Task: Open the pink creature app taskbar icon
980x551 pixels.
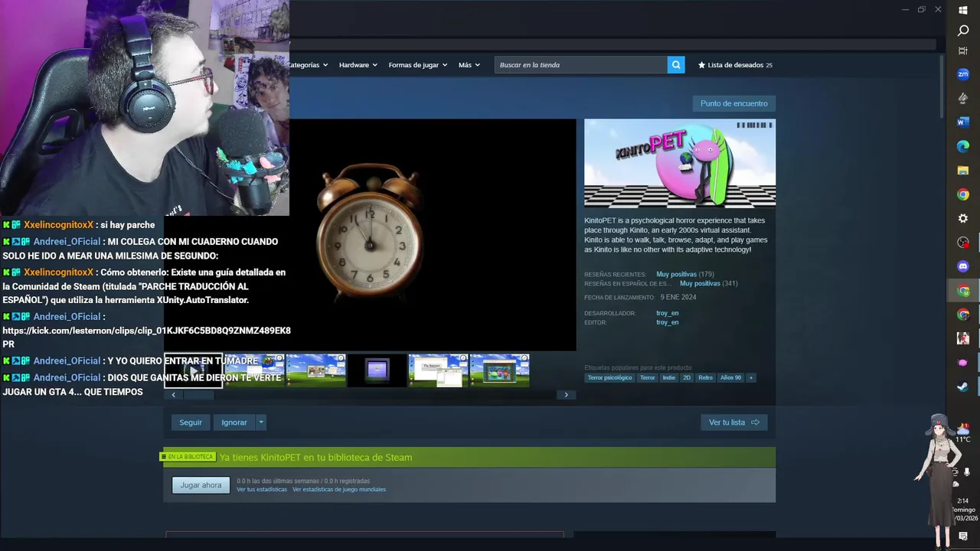Action: (963, 363)
